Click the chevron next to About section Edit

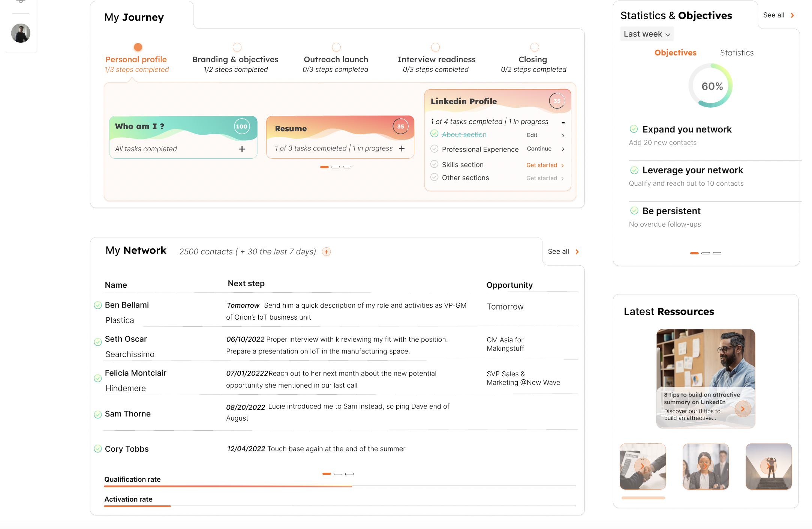click(x=563, y=135)
